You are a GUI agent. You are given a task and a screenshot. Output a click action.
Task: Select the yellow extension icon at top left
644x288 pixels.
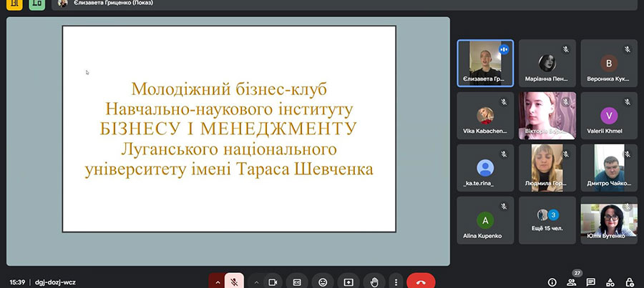point(15,4)
